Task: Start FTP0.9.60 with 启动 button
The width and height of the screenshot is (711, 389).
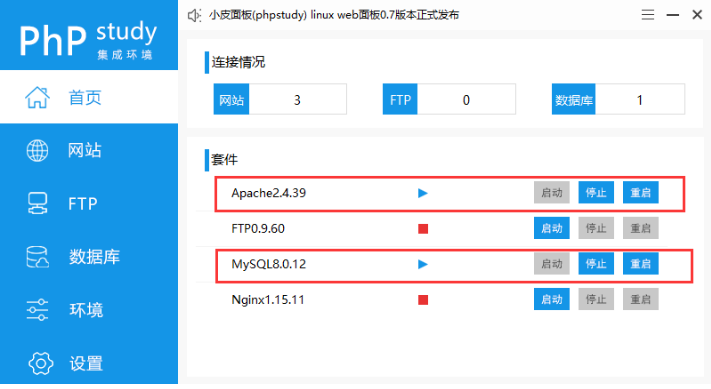Action: pos(551,228)
